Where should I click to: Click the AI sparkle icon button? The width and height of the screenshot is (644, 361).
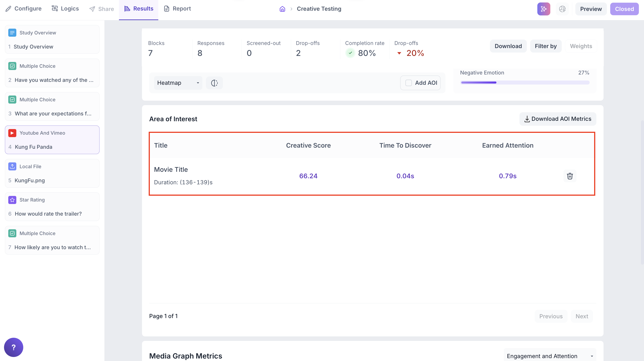544,9
